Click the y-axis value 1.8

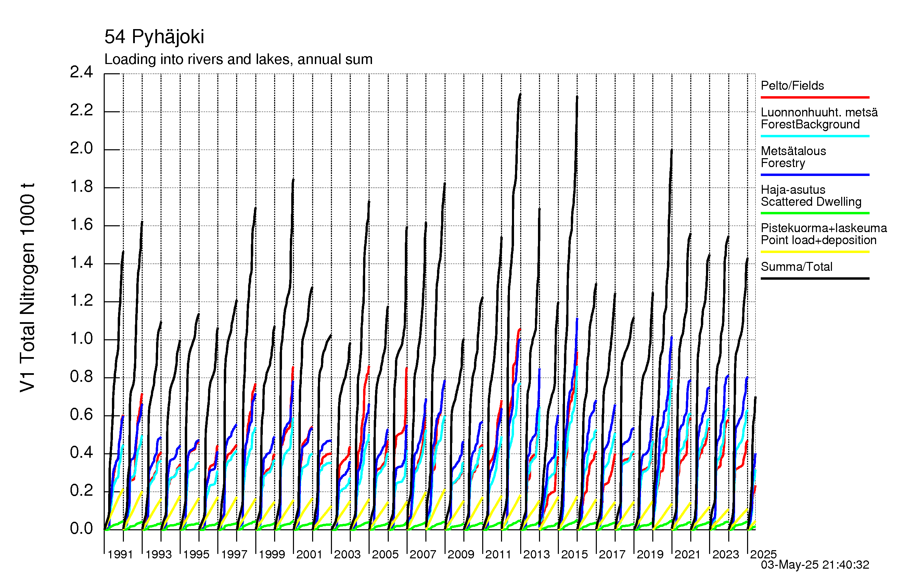[x=81, y=187]
